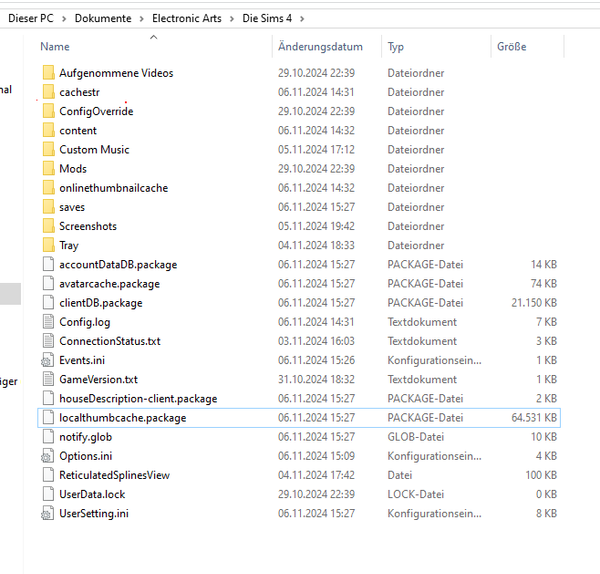Select the ReticulatedSplinesView file icon

(48, 475)
